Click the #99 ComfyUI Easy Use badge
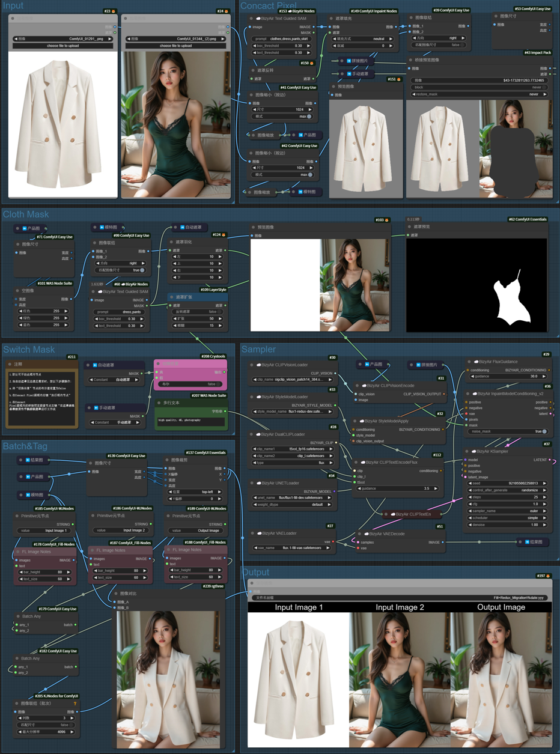 point(131,236)
